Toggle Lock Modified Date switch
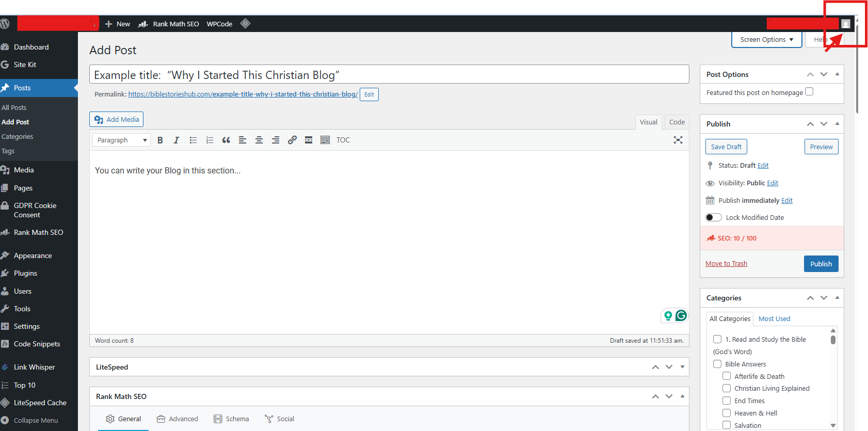868x431 pixels. (x=714, y=217)
